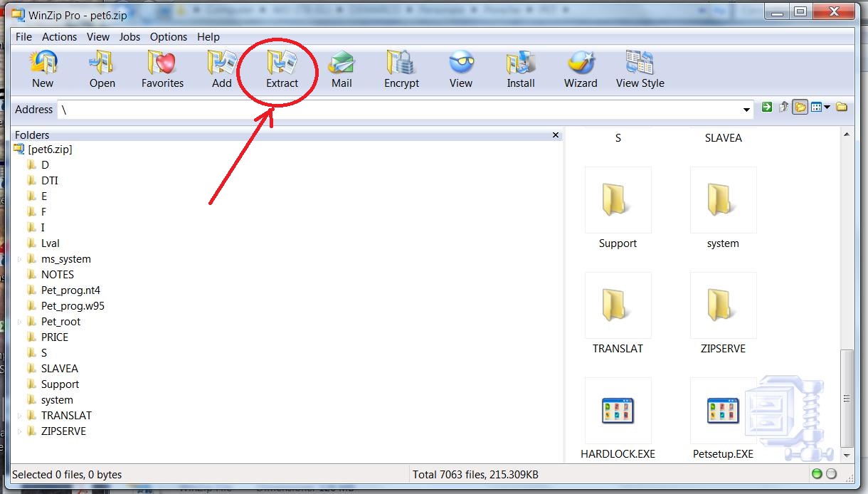
Task: Click the Add files toolbar icon
Action: (x=222, y=63)
